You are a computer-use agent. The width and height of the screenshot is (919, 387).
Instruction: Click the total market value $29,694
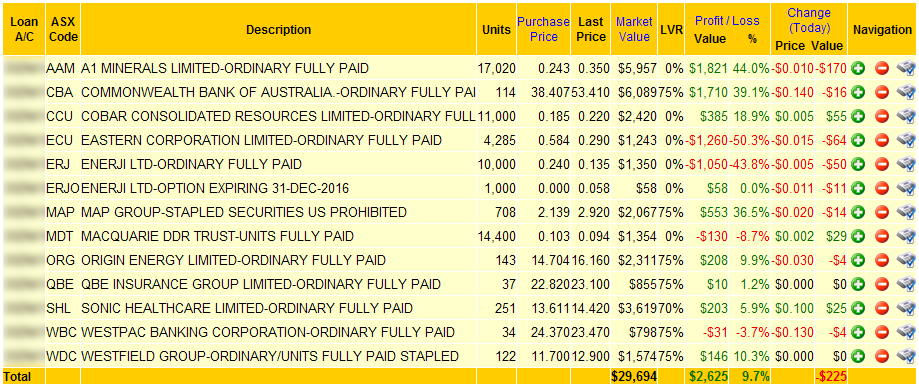(634, 376)
